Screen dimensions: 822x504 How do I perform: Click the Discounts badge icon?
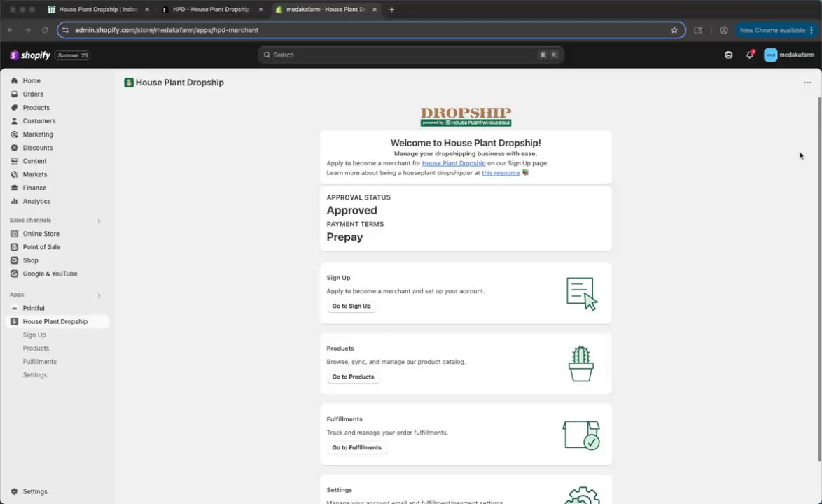pos(14,148)
